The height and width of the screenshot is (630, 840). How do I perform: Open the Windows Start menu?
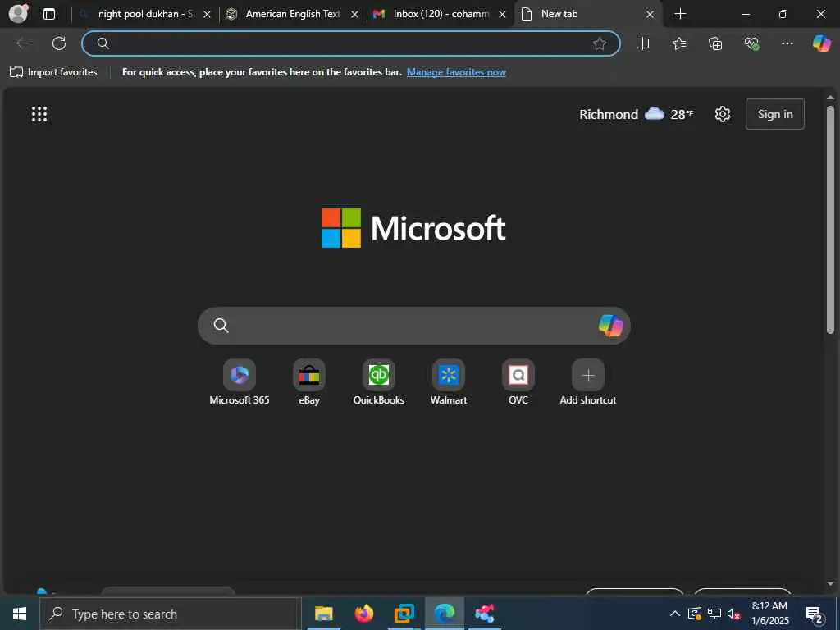pos(20,614)
